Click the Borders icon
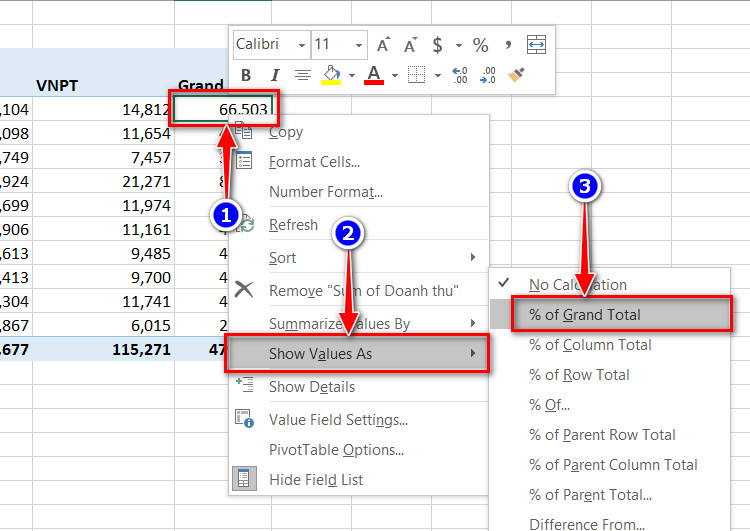 coord(416,75)
